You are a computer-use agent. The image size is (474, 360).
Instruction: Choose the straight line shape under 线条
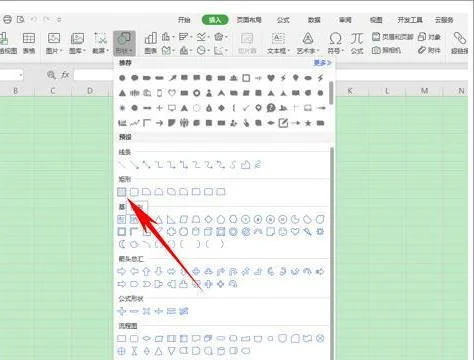(x=122, y=164)
